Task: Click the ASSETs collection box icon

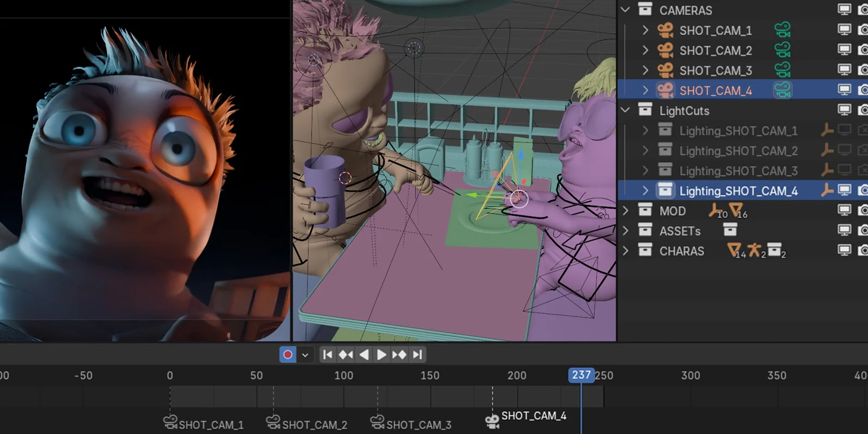Action: click(x=644, y=230)
